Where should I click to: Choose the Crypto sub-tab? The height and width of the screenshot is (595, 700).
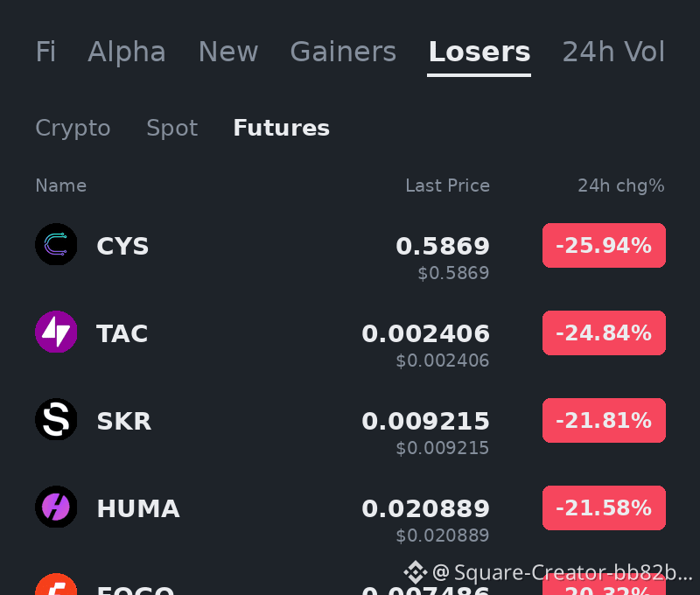click(73, 128)
